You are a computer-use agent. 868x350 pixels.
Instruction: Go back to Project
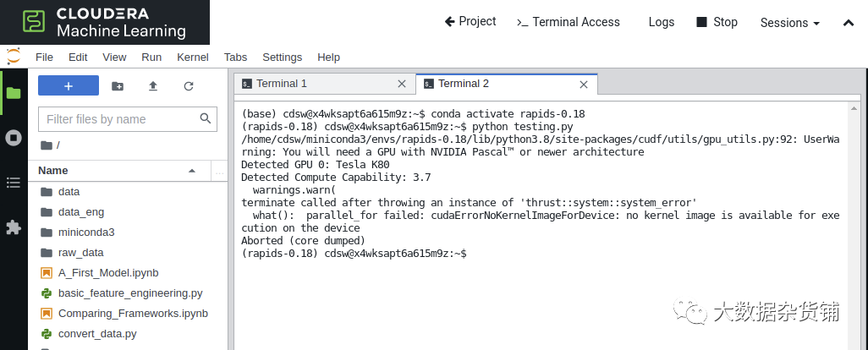click(470, 22)
